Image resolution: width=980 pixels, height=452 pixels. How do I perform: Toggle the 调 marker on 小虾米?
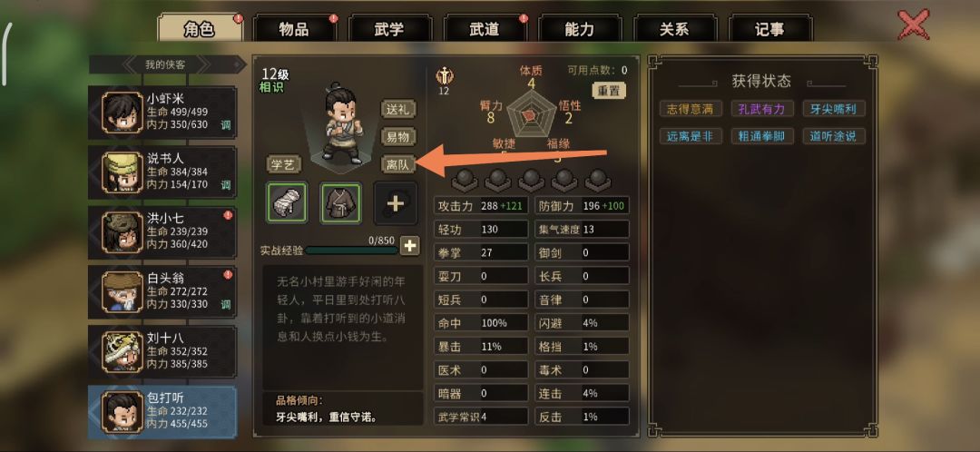pos(226,125)
